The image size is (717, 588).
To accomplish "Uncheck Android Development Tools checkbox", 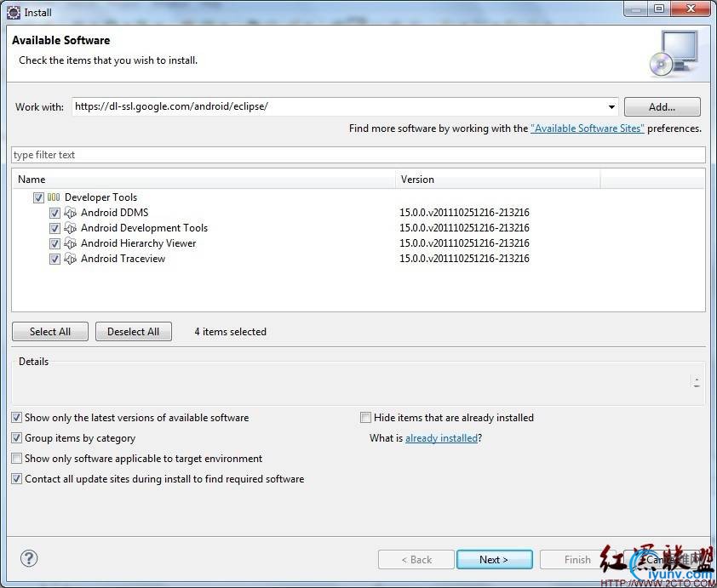I will [x=54, y=228].
